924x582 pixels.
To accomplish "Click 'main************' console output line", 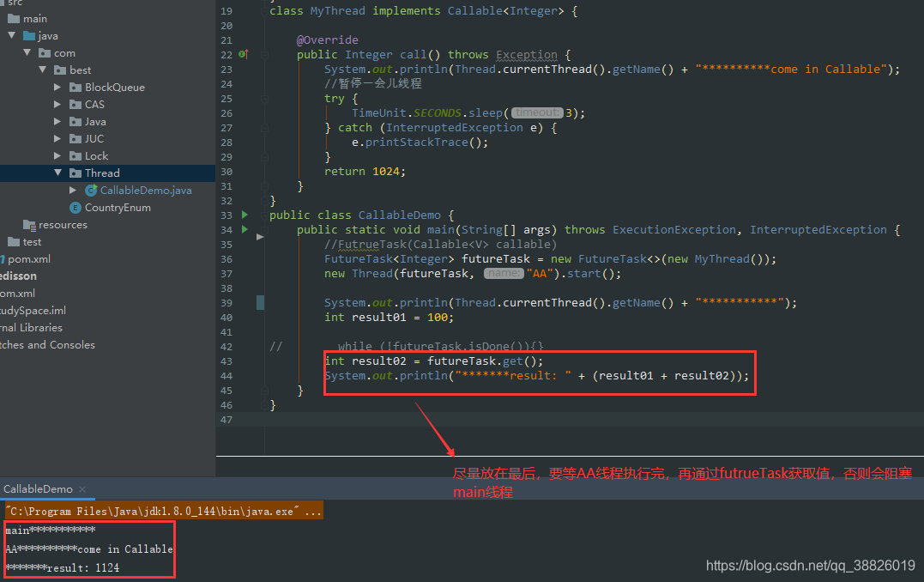I will pos(51,530).
